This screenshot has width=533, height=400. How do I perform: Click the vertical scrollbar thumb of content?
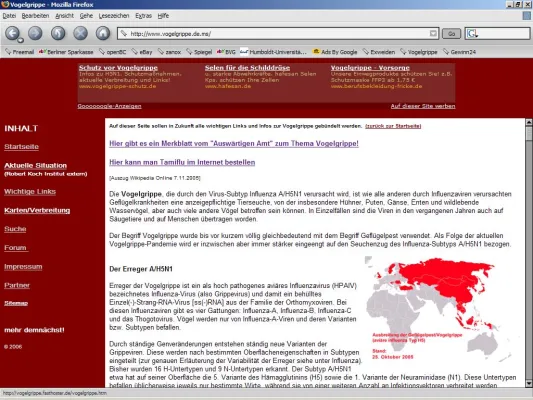pos(529,133)
